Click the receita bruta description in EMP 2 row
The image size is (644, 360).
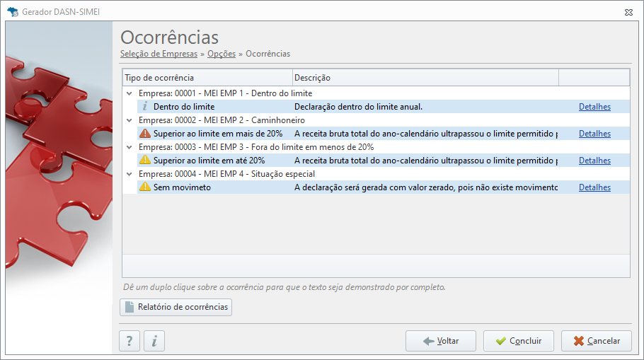point(426,134)
